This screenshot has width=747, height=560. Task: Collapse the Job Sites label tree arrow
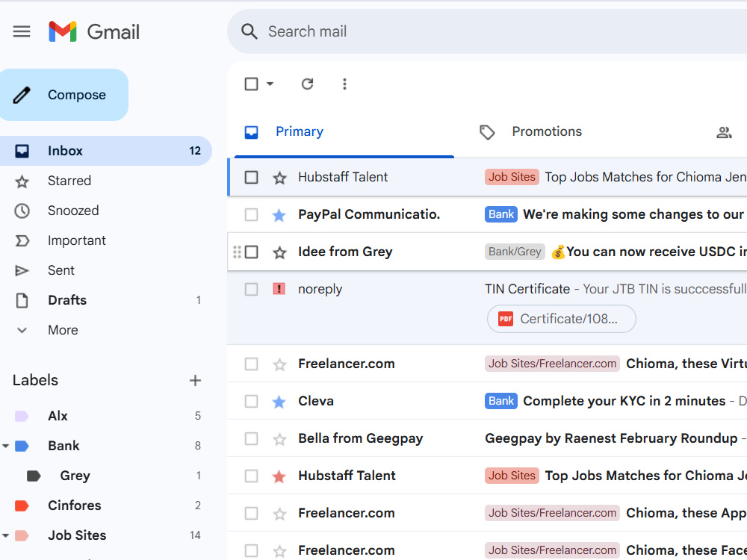pyautogui.click(x=5, y=535)
